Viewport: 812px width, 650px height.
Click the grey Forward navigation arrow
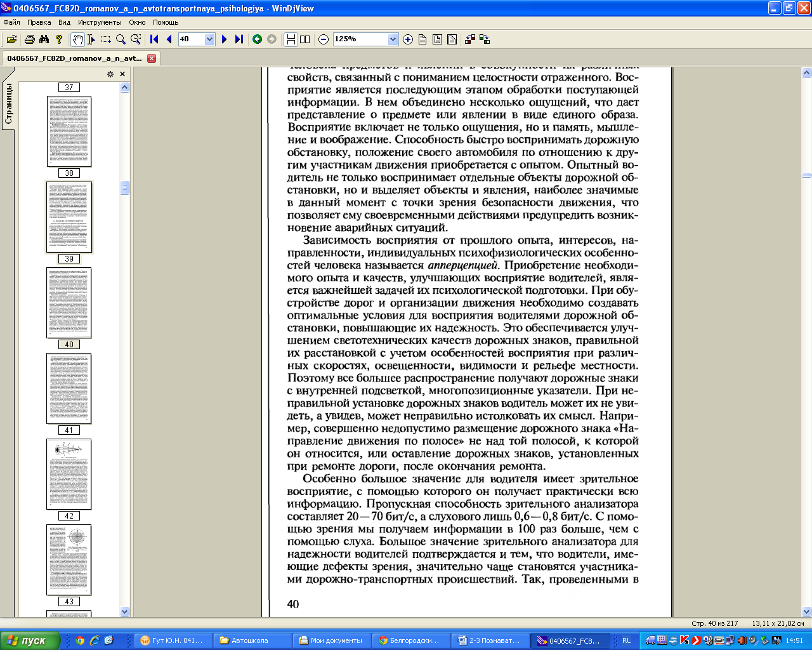coord(272,39)
